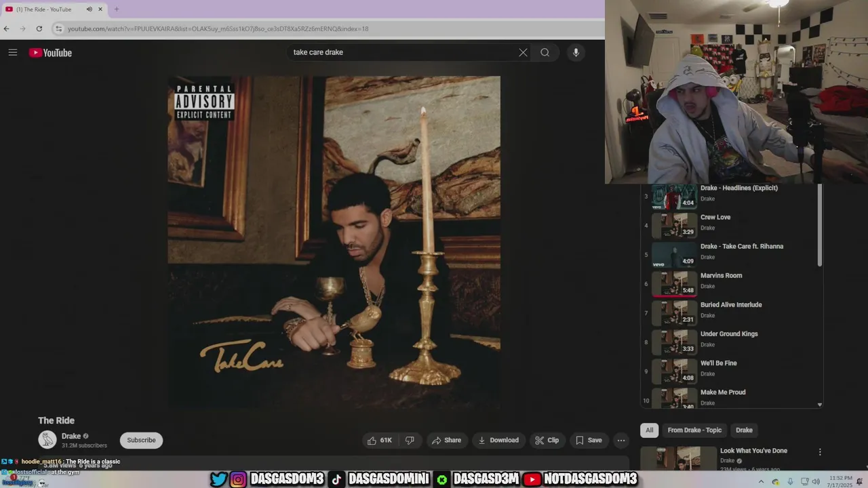Go to YouTube home via logo
The height and width of the screenshot is (488, 868).
click(50, 52)
